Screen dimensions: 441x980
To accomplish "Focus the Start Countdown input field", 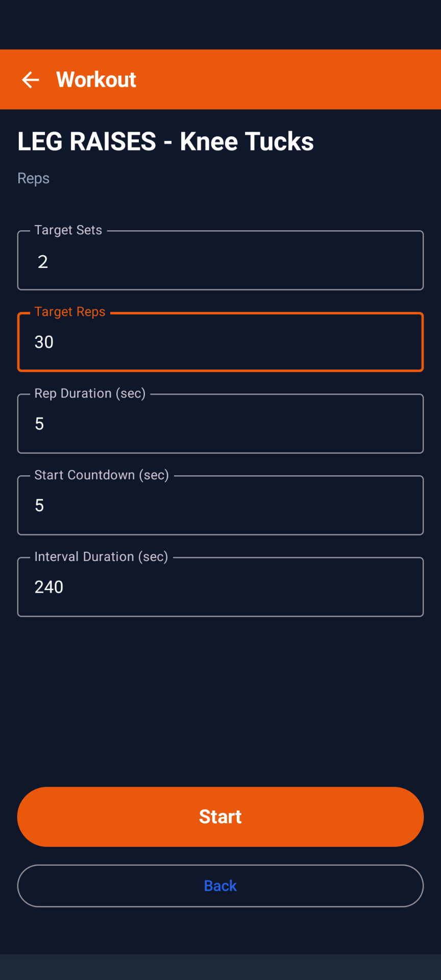I will (x=220, y=506).
